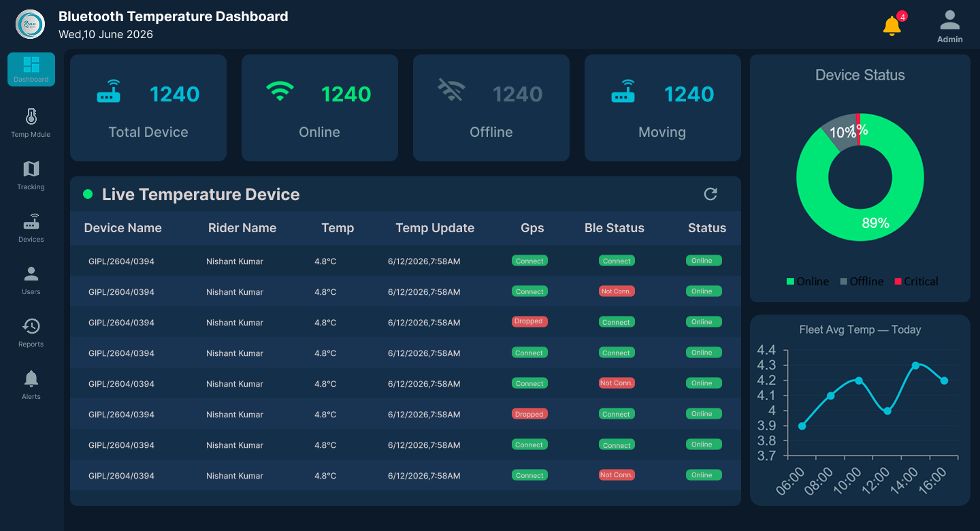Click the "Offline" card label

[491, 132]
